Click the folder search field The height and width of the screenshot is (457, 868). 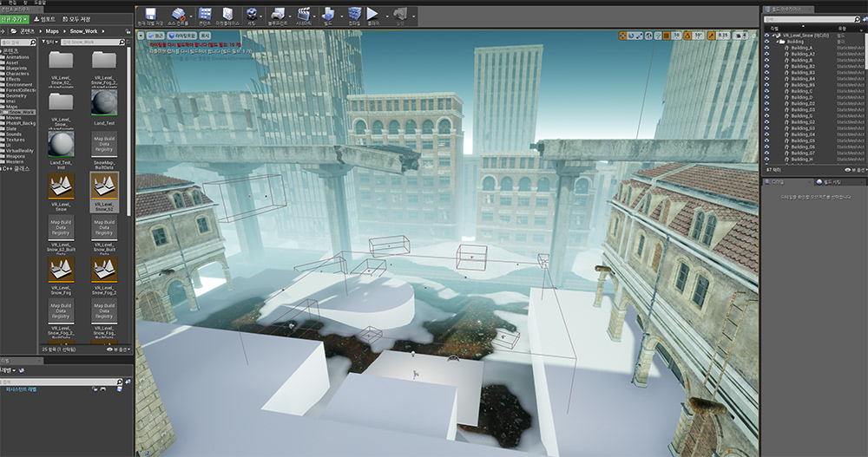click(x=18, y=42)
